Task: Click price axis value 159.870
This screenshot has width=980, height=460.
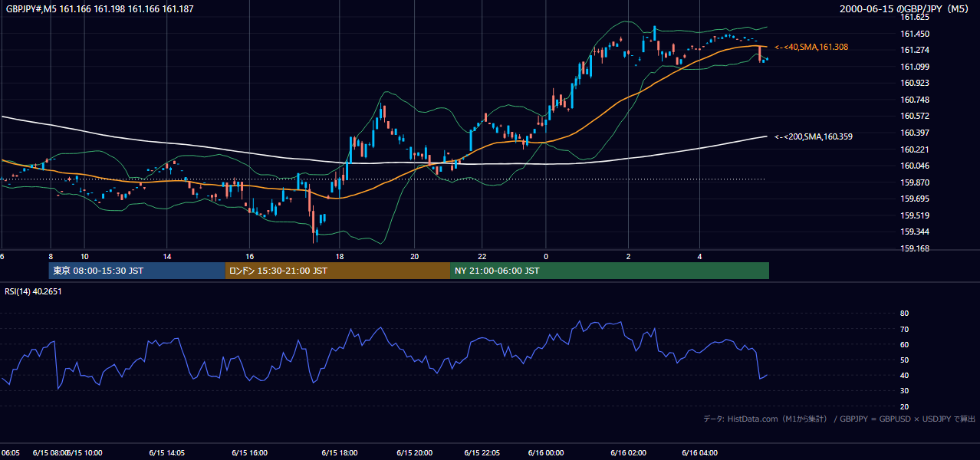Action: click(915, 182)
